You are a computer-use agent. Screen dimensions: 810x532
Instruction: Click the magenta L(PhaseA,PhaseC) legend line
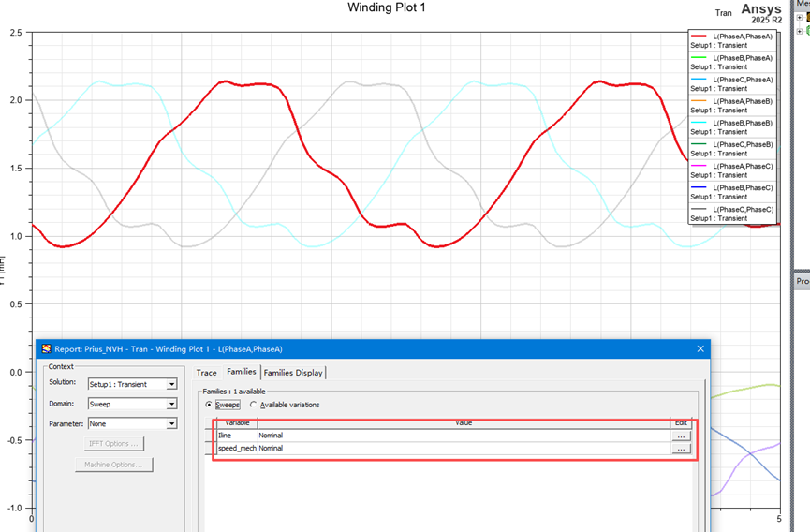point(699,167)
